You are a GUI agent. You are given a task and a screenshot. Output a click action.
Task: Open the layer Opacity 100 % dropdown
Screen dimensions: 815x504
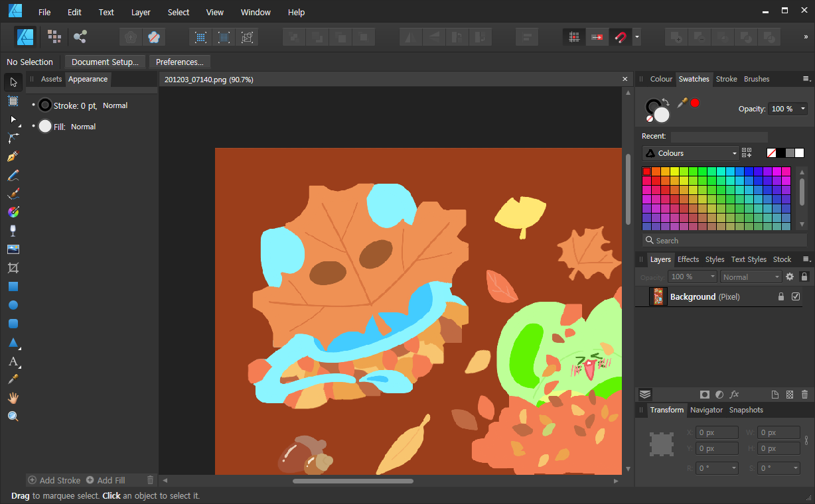[693, 277]
